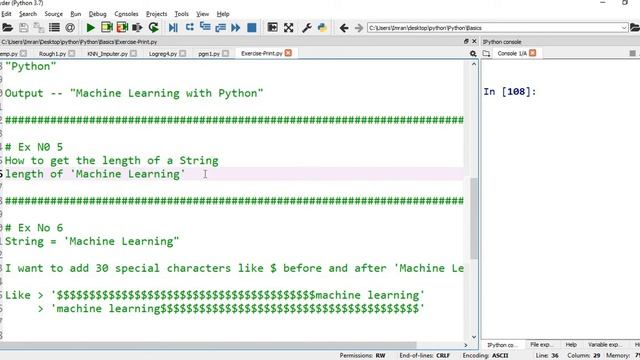Close the Exercise-Print.py tab

pos(288,53)
